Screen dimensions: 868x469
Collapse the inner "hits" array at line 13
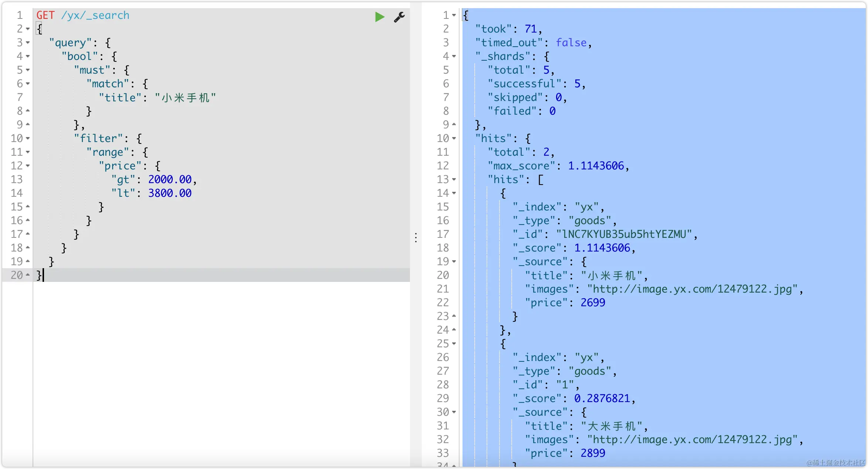[x=454, y=180]
